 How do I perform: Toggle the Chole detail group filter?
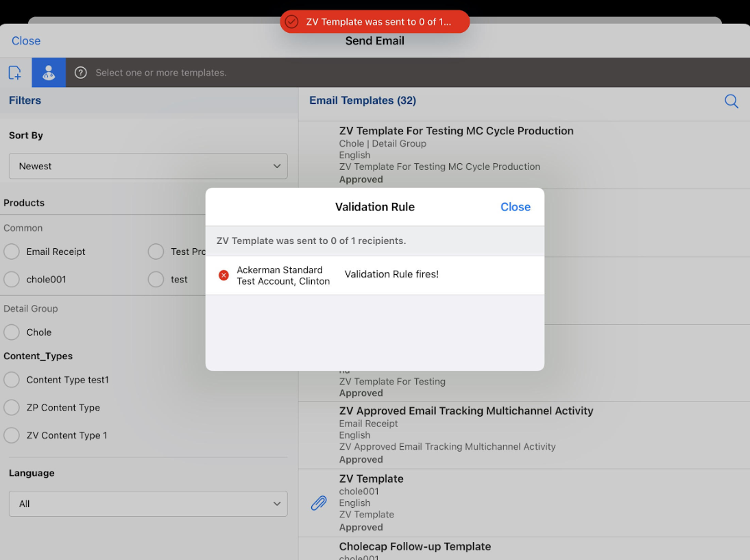12,332
